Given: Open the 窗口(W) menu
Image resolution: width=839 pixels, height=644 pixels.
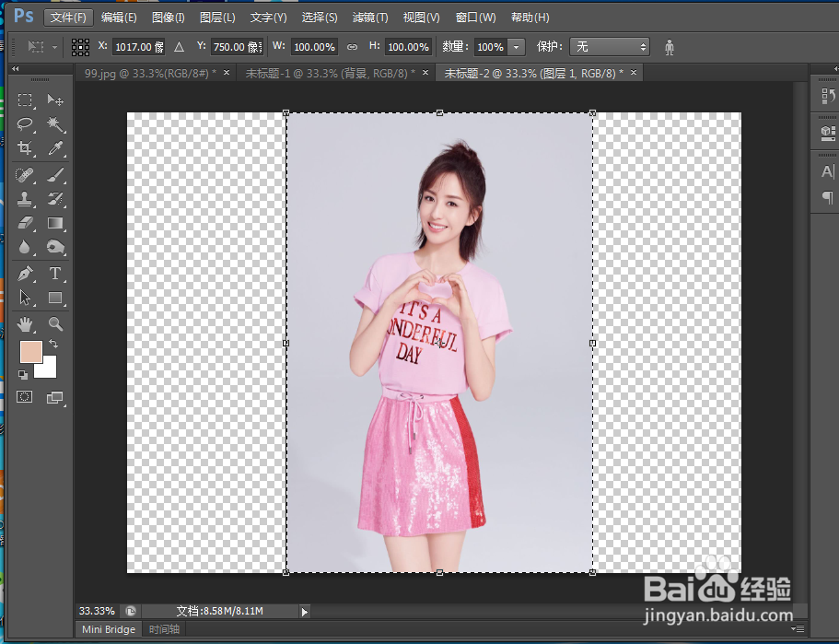Looking at the screenshot, I should (x=476, y=18).
